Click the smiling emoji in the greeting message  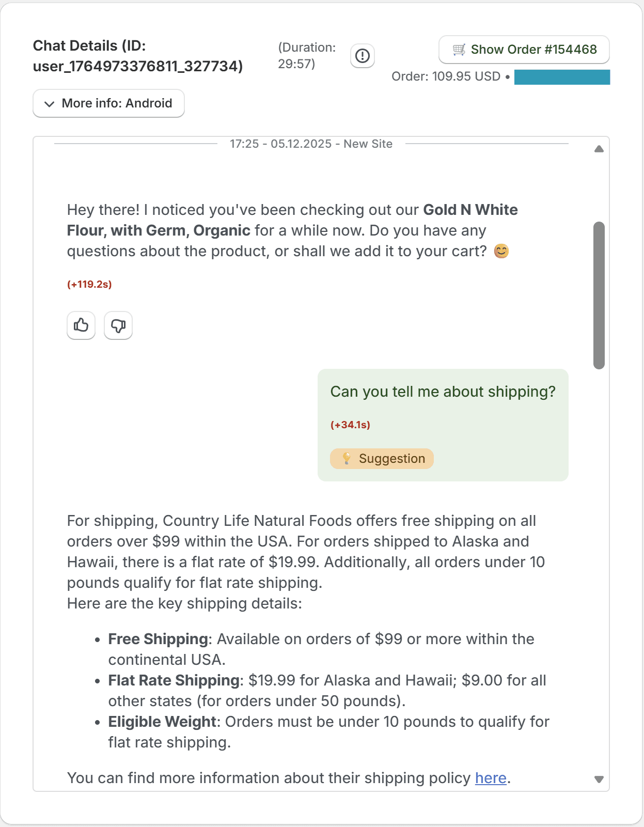tap(501, 252)
